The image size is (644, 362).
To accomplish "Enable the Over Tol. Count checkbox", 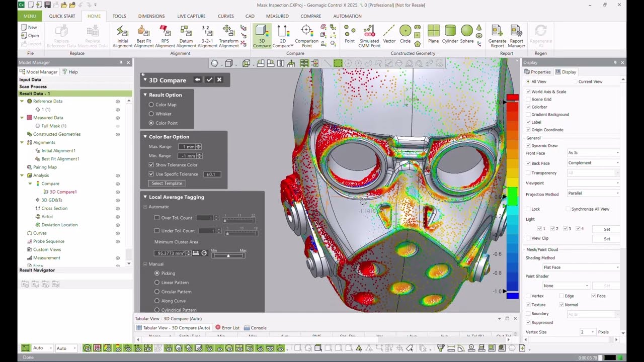I will click(157, 218).
